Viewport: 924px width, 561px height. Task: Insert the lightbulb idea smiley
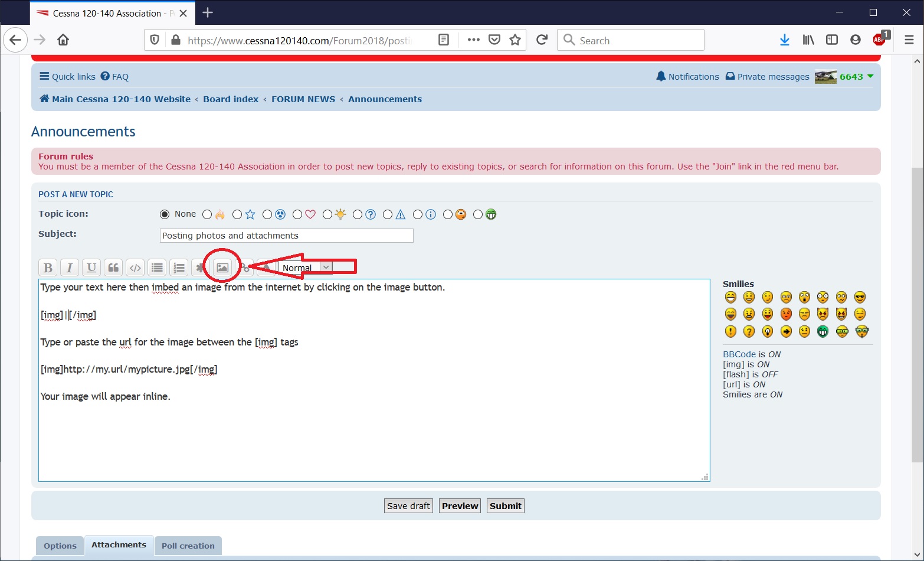point(768,331)
